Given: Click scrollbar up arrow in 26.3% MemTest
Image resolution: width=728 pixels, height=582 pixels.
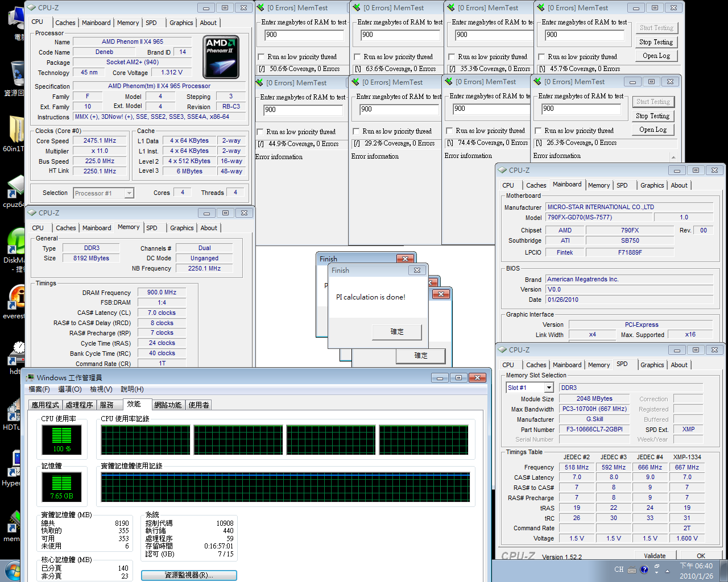Looking at the screenshot, I should [674, 157].
